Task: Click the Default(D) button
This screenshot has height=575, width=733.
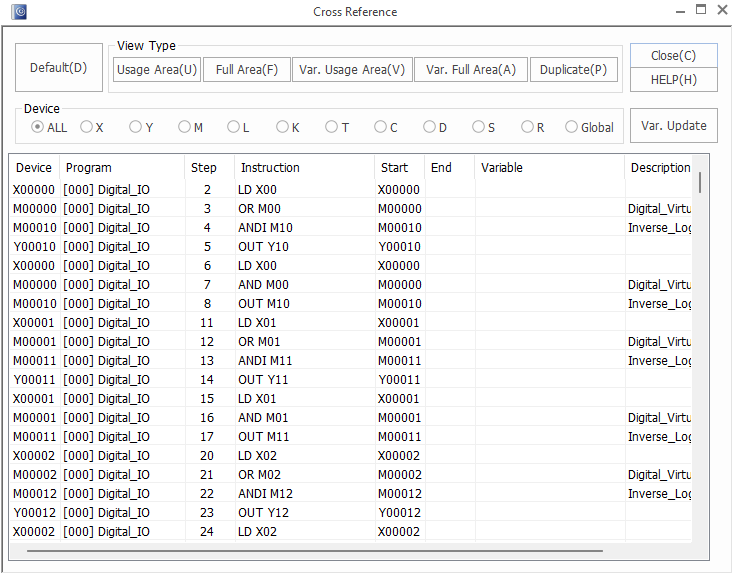Action: click(58, 68)
